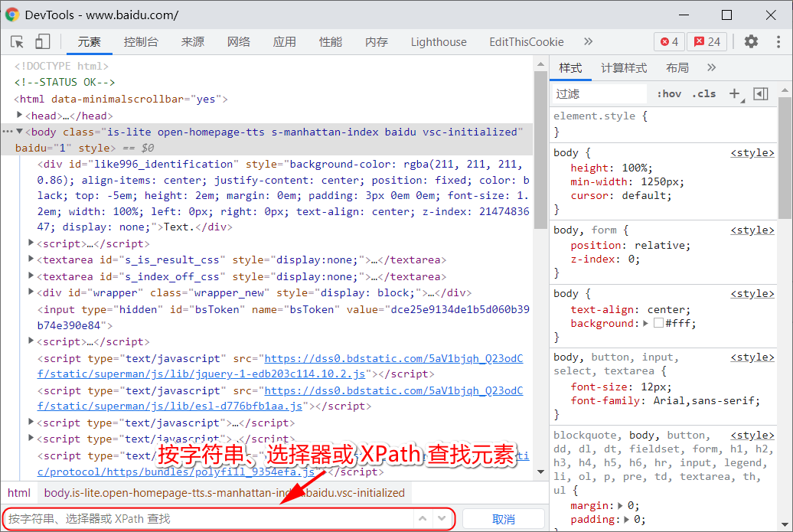Open the EditThisCookie tab
The height and width of the screenshot is (532, 793).
[x=527, y=42]
